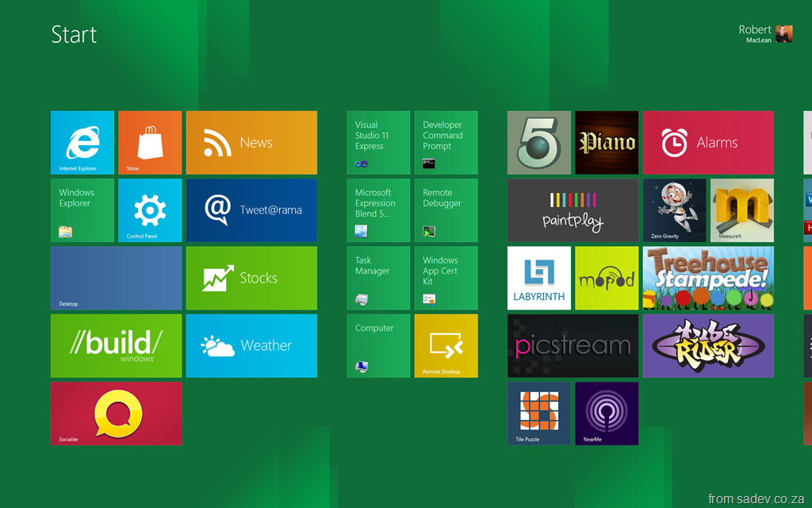The height and width of the screenshot is (508, 812).
Task: Launch the Tube Rider tile
Action: (708, 346)
